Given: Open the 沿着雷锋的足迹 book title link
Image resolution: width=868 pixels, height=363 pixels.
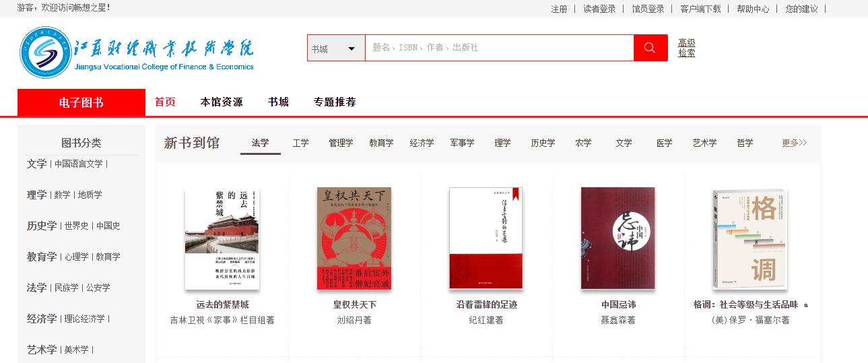Looking at the screenshot, I should [x=486, y=304].
